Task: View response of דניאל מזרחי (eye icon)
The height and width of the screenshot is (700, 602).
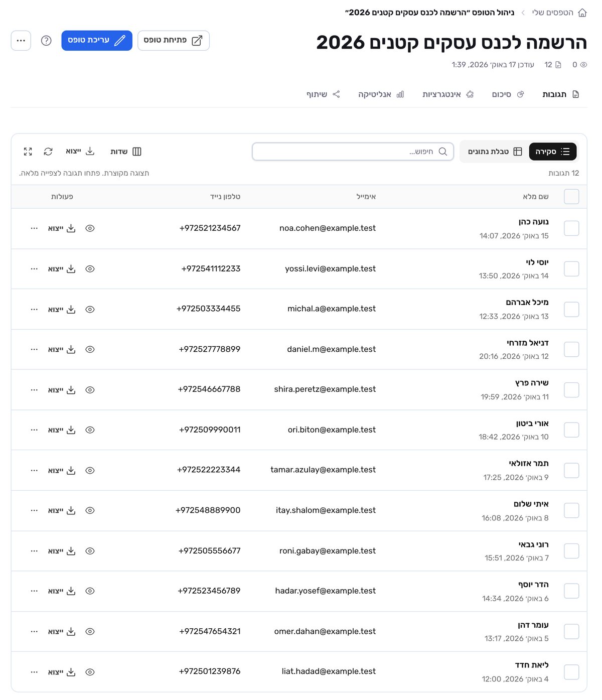Action: tap(90, 349)
